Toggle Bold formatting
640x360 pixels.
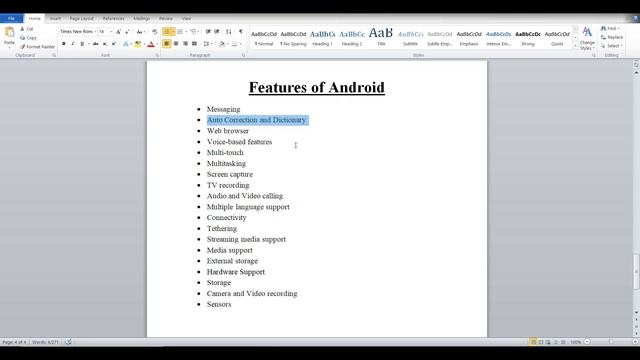coord(64,44)
